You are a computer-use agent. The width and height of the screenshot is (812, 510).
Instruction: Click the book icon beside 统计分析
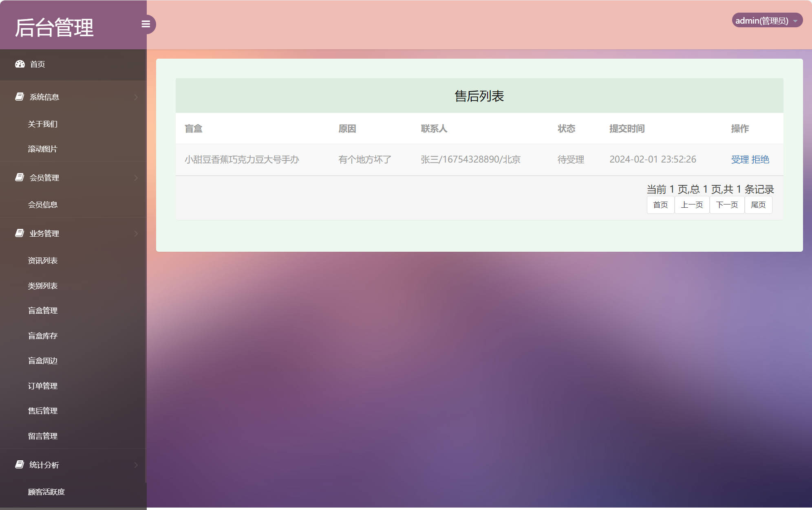point(19,465)
